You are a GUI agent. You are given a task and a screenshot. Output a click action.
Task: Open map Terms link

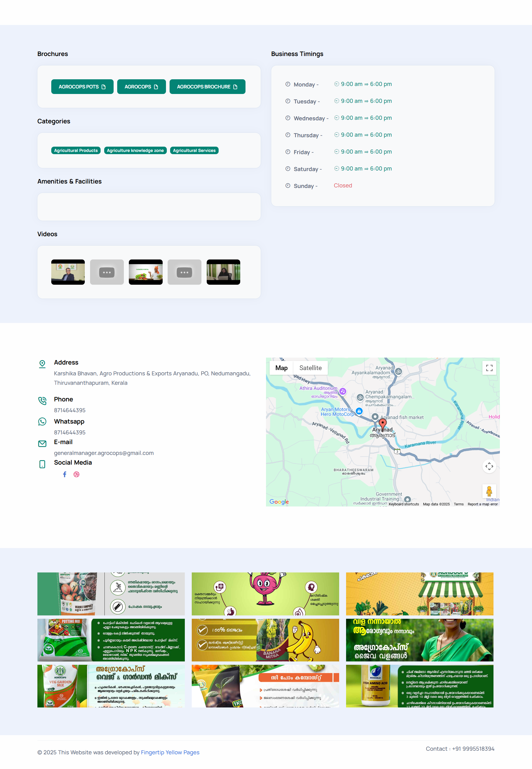(x=458, y=504)
